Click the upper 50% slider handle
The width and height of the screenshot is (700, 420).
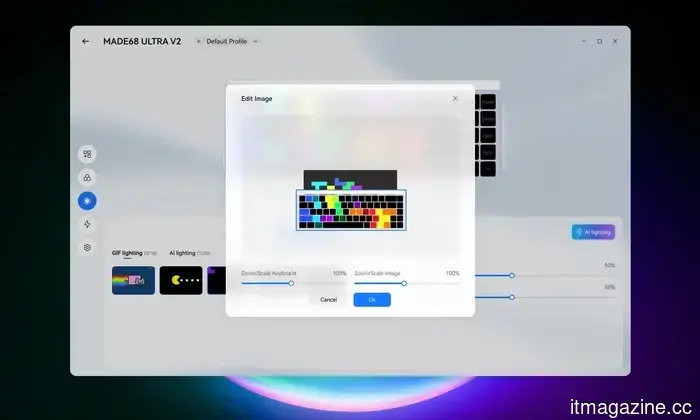[512, 276]
